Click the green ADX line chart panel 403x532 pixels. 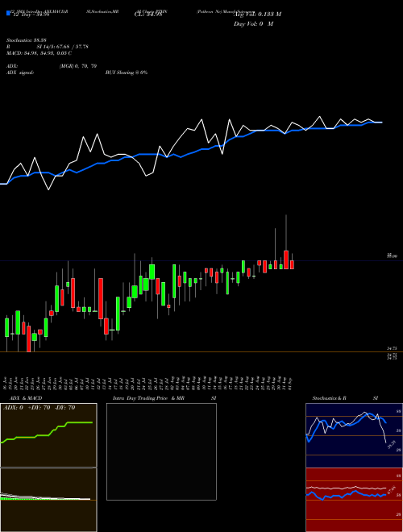click(x=48, y=435)
